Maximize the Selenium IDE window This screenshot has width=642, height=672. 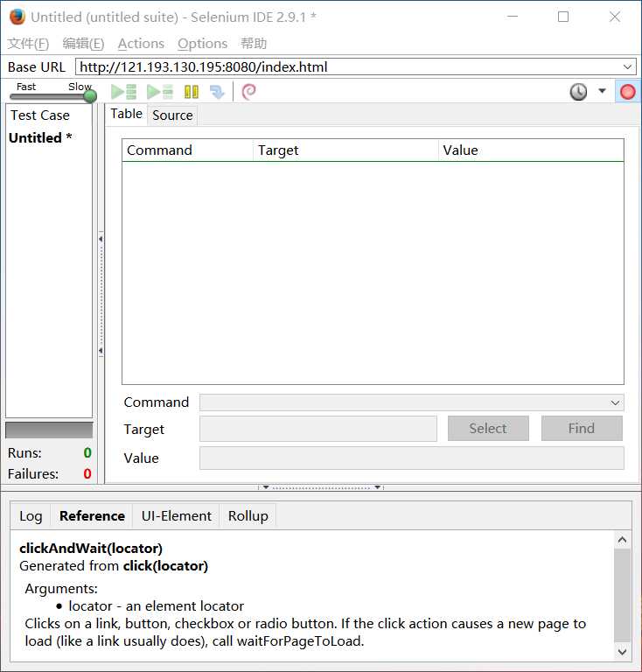(x=563, y=17)
